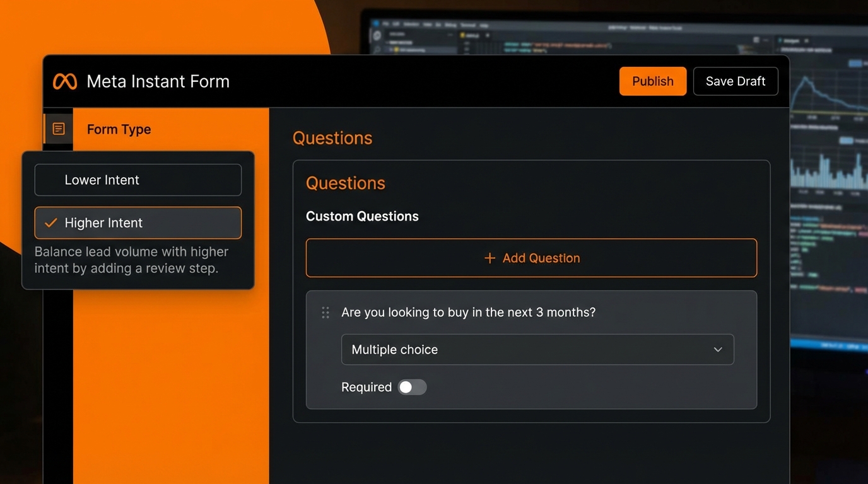Screen dimensions: 868x484
Task: Select the Higher Intent option
Action: (x=138, y=223)
